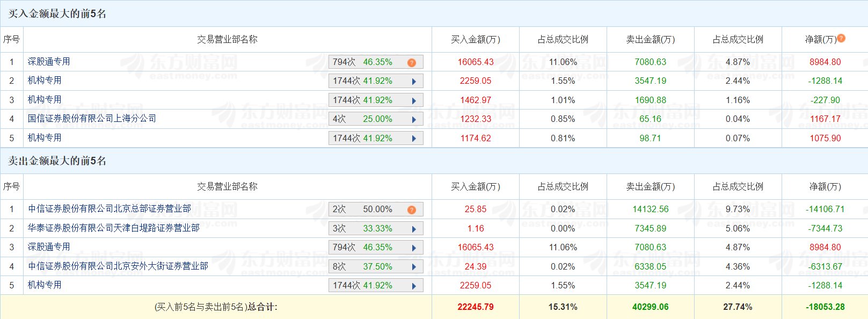Expand the arrow for sell-table row 5 机构专用
The width and height of the screenshot is (868, 319).
(414, 286)
